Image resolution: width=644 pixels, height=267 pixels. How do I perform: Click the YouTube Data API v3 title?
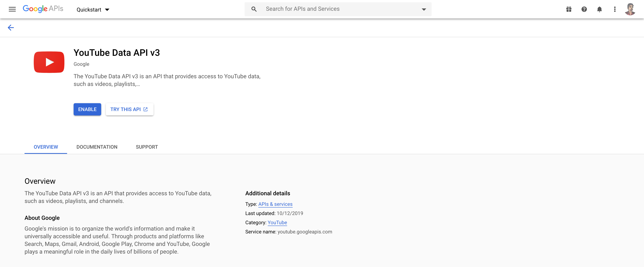click(x=117, y=53)
